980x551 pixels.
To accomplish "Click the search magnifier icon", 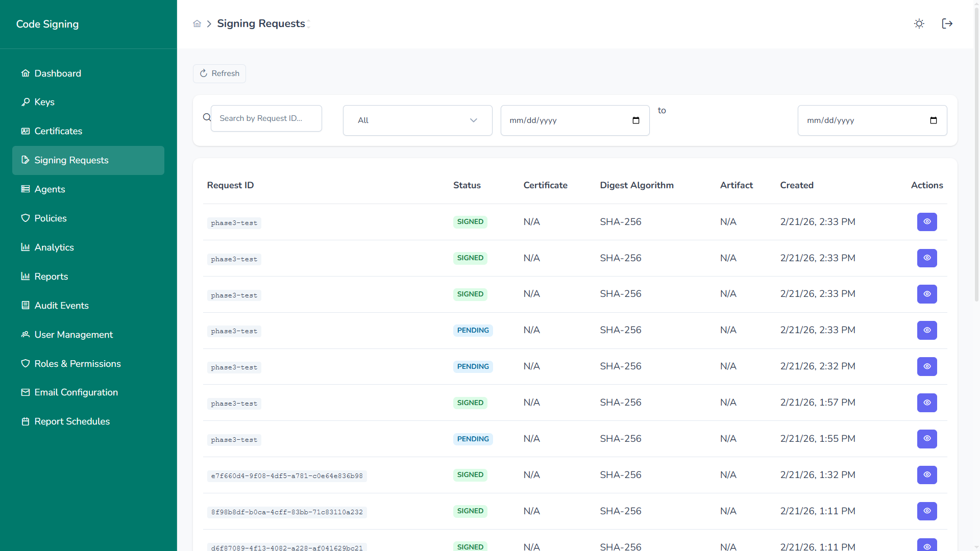I will pyautogui.click(x=207, y=118).
